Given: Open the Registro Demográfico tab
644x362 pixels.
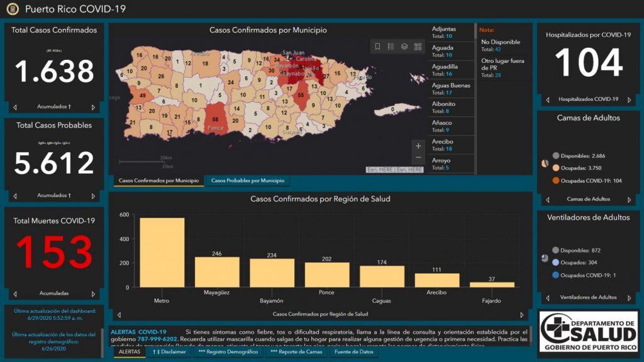Looking at the screenshot, I should point(228,352).
